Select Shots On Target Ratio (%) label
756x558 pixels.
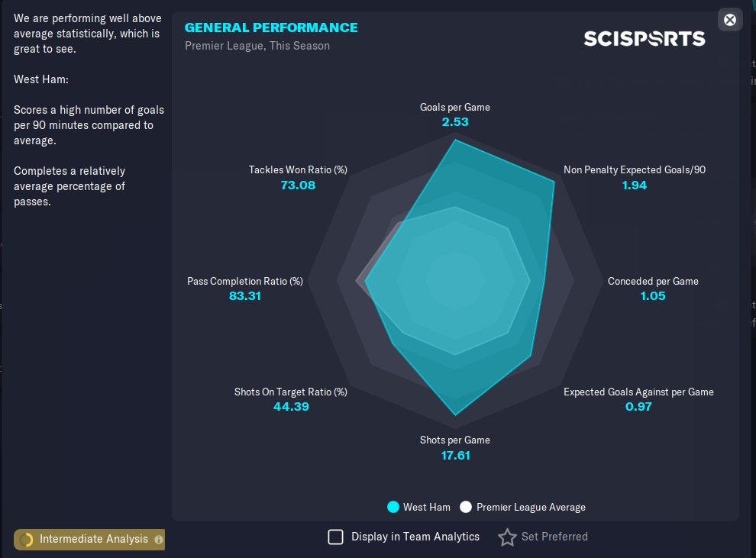pyautogui.click(x=290, y=392)
